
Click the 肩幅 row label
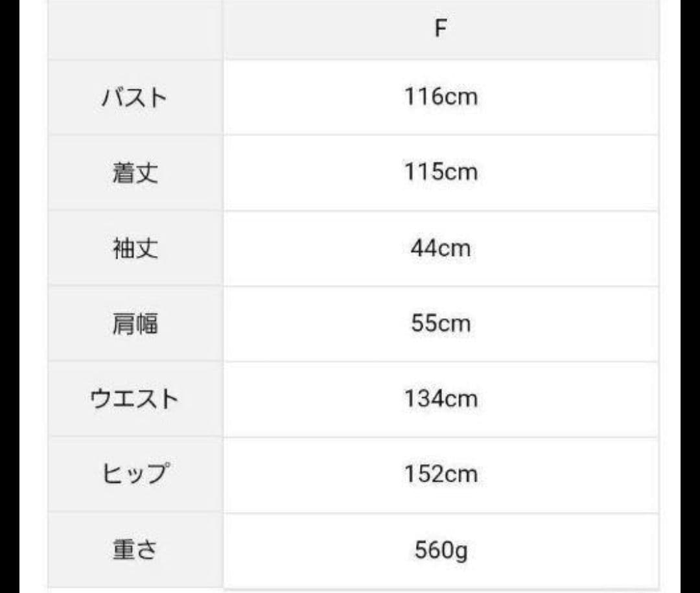[x=135, y=323]
